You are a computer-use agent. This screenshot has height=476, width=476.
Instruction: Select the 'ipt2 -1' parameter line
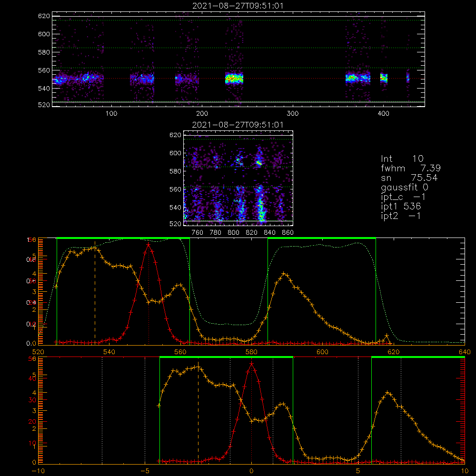(401, 216)
